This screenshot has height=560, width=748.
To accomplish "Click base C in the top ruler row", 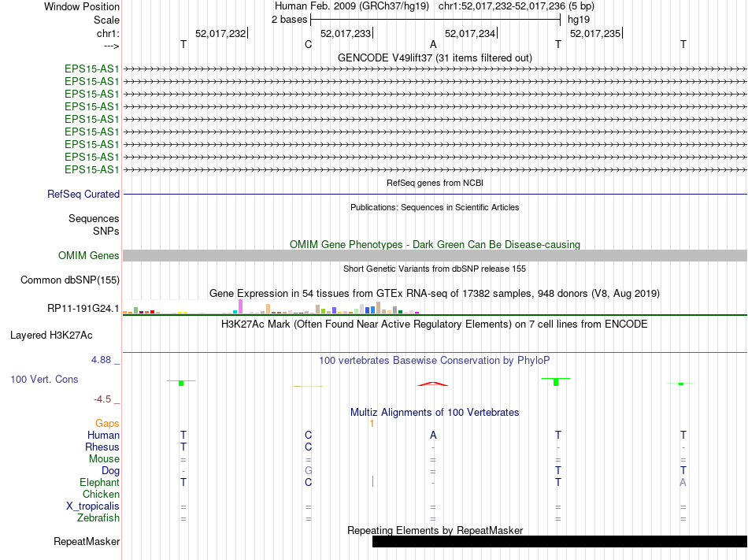I will [x=308, y=44].
